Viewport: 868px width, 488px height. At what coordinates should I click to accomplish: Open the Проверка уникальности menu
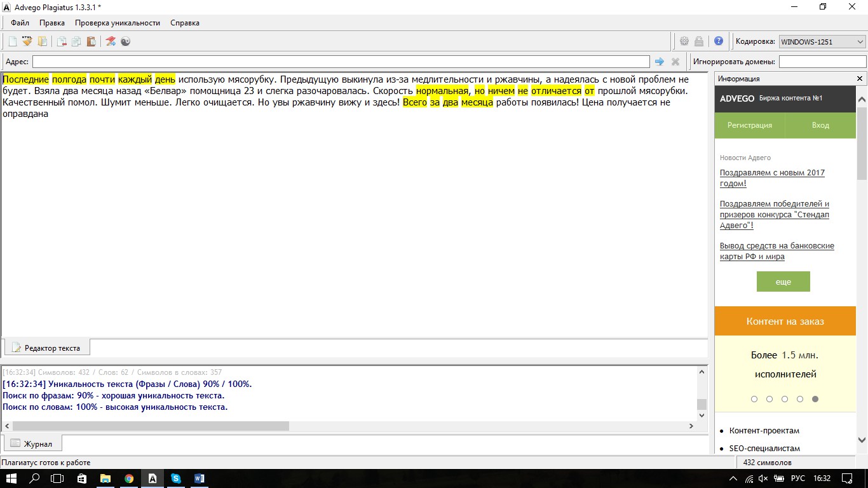click(118, 23)
